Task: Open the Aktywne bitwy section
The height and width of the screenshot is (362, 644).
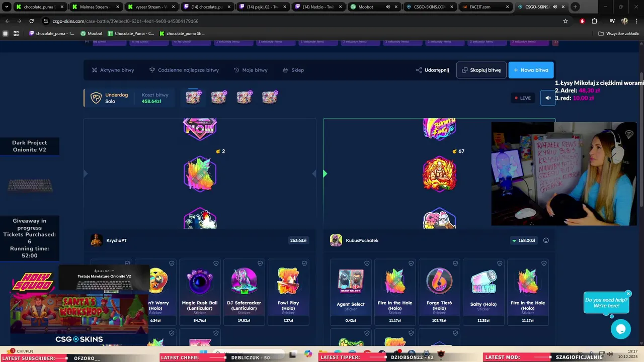Action: 113,70
